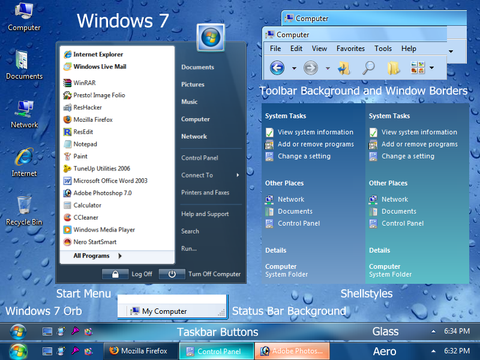Expand All Programs arrow in Start menu

pyautogui.click(x=120, y=256)
